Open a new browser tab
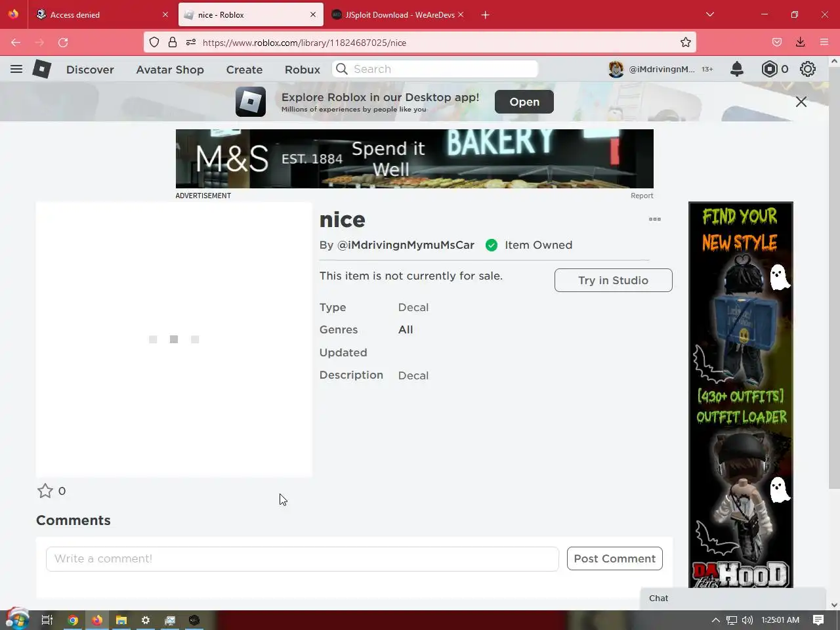 (x=486, y=14)
